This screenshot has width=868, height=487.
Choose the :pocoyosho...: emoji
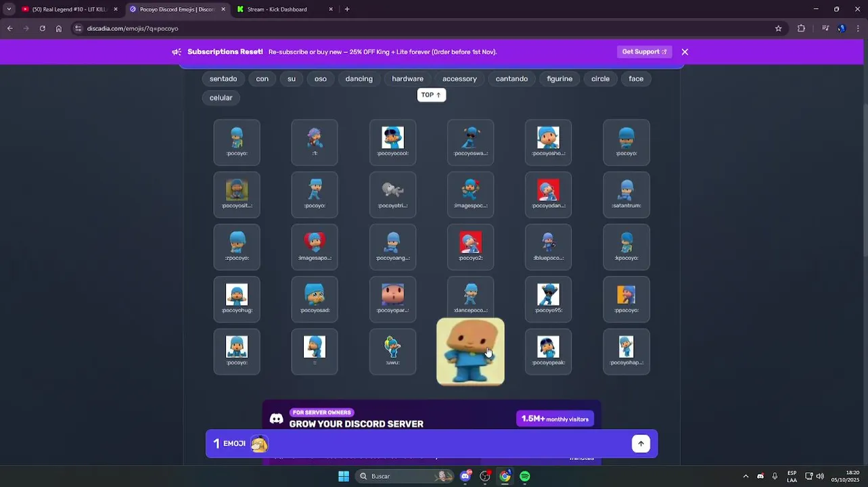pyautogui.click(x=548, y=143)
